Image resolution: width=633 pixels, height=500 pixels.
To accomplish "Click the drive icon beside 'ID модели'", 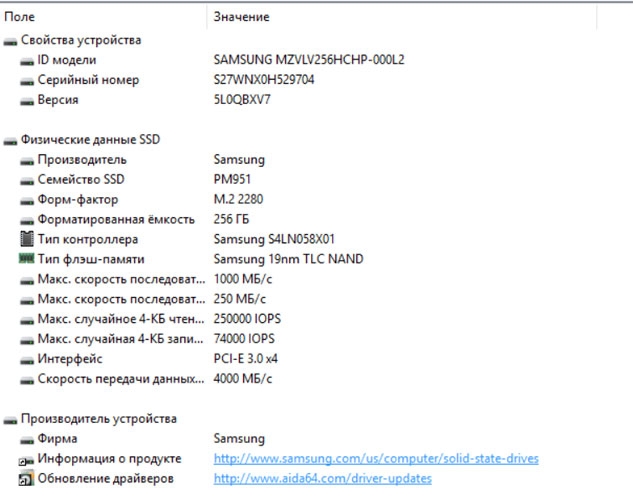I will (x=27, y=62).
